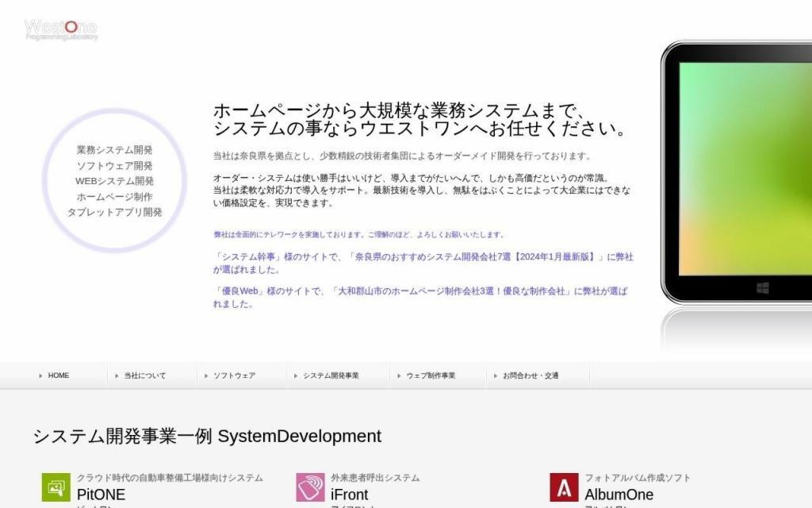812x508 pixels.
Task: Open the システム開発事業 menu item
Action: 331,375
